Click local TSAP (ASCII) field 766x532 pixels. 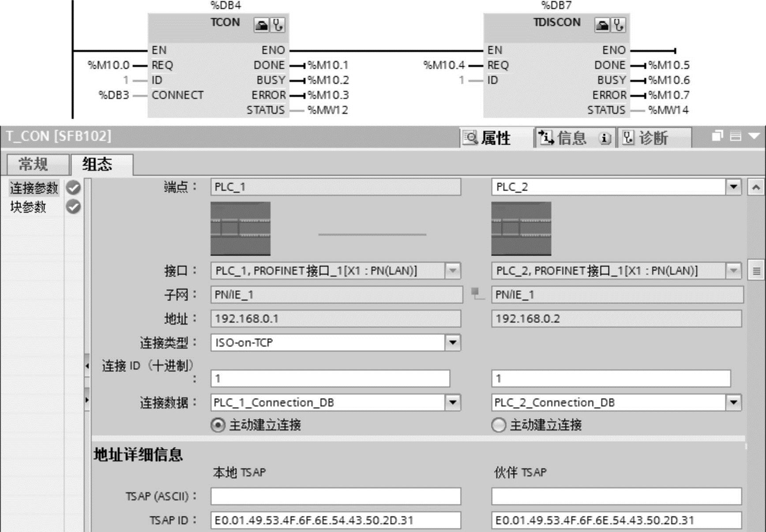pos(336,496)
